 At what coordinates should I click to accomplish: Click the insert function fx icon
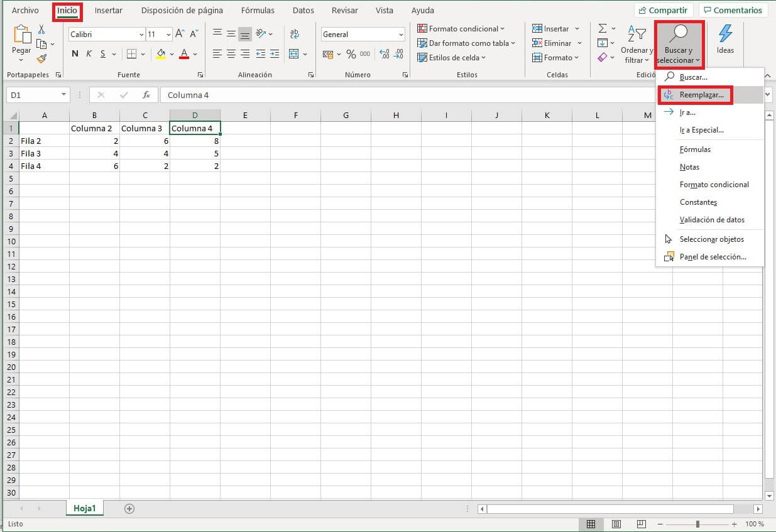[146, 95]
